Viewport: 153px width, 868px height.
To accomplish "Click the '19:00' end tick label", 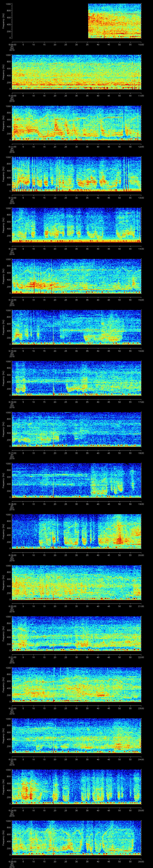I will coord(141,504).
